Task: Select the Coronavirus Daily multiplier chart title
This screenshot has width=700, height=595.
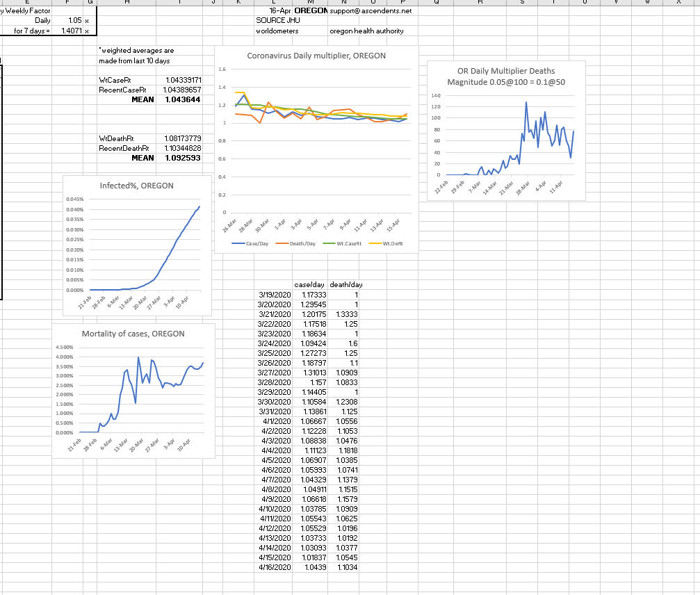Action: point(316,56)
